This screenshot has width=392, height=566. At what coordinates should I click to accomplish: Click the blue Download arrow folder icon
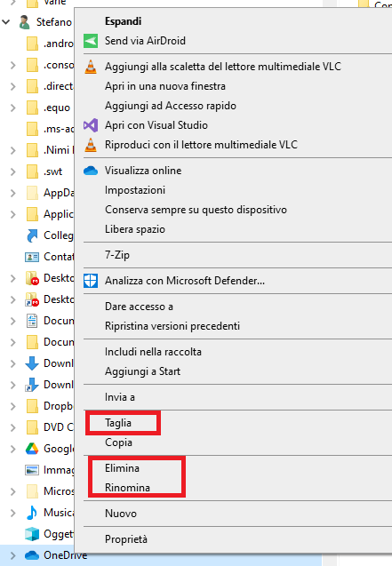point(32,363)
